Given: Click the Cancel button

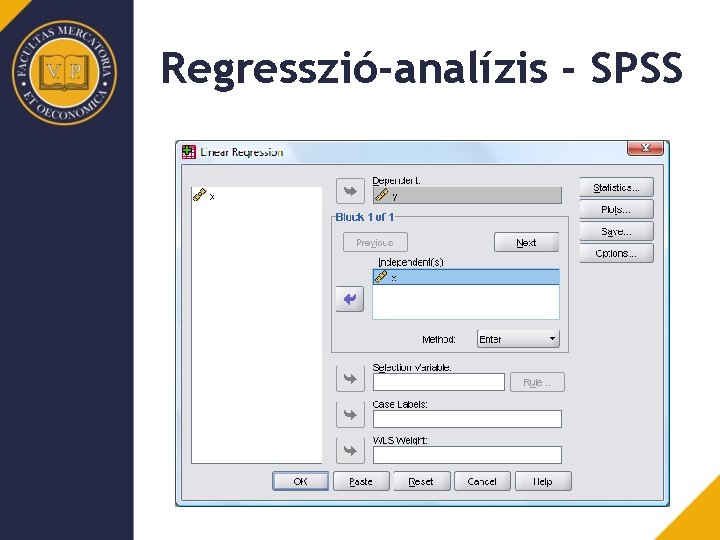Looking at the screenshot, I should coord(482,481).
